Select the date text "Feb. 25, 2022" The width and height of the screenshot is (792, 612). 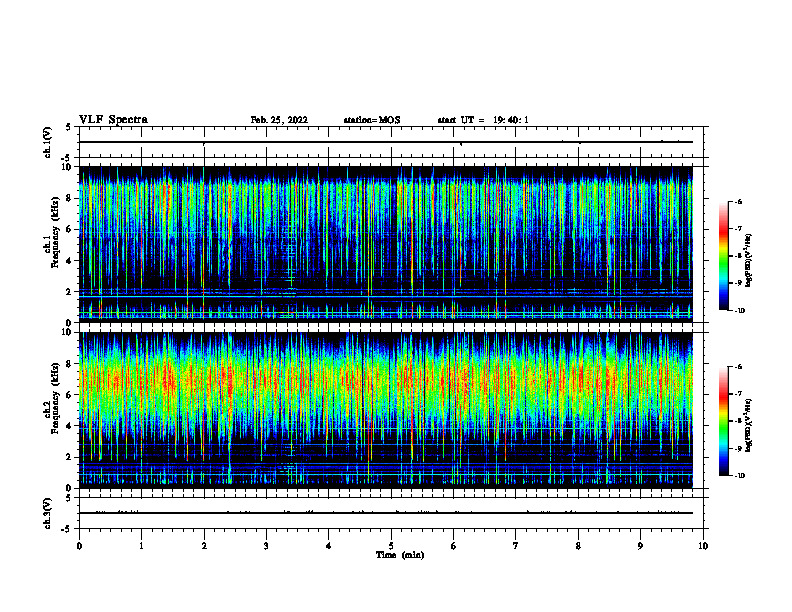tap(279, 120)
